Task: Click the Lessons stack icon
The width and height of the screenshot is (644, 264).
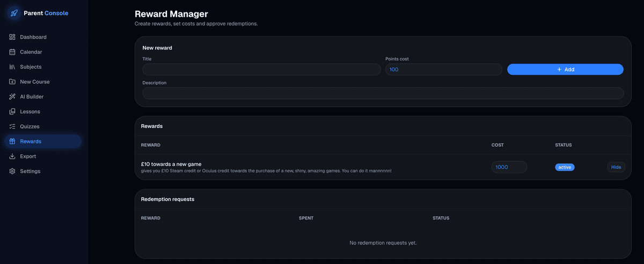Action: click(12, 112)
